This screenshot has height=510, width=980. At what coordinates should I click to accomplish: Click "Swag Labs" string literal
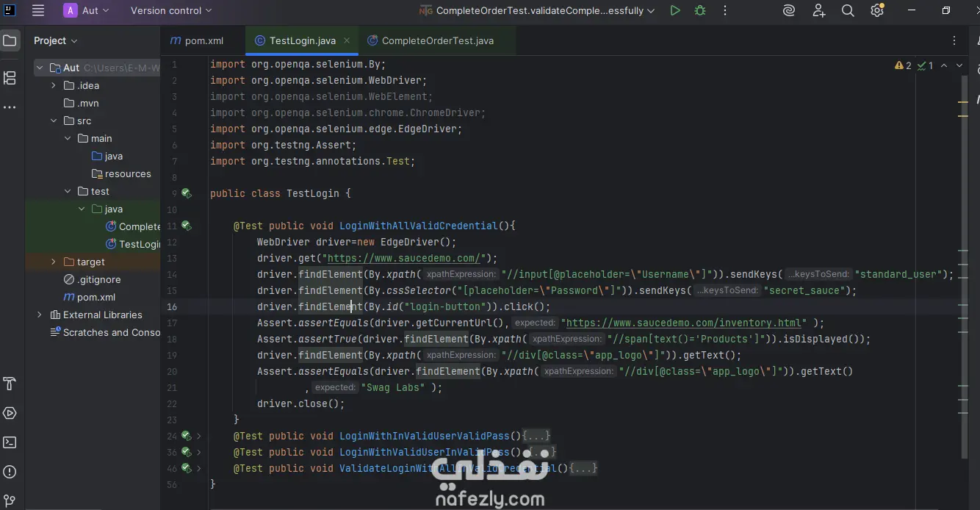tap(393, 387)
